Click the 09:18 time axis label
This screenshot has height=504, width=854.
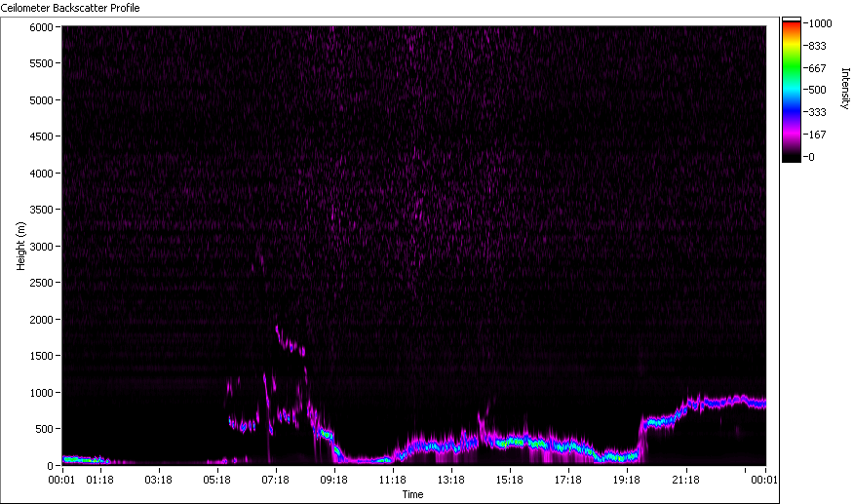(333, 480)
